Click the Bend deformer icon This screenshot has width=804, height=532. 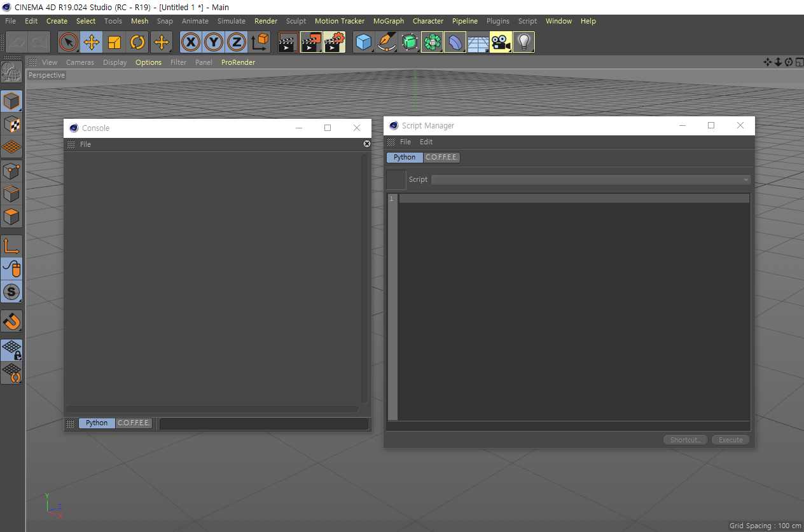pos(455,43)
